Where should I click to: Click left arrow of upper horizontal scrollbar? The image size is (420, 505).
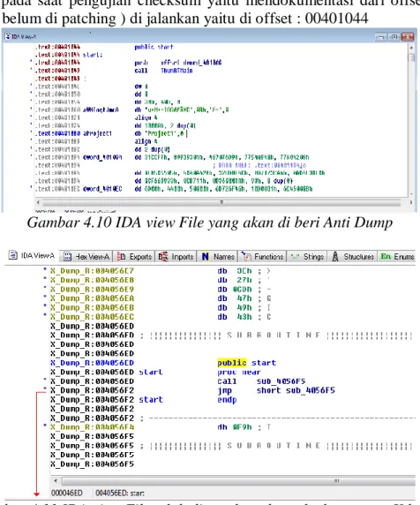click(x=38, y=202)
